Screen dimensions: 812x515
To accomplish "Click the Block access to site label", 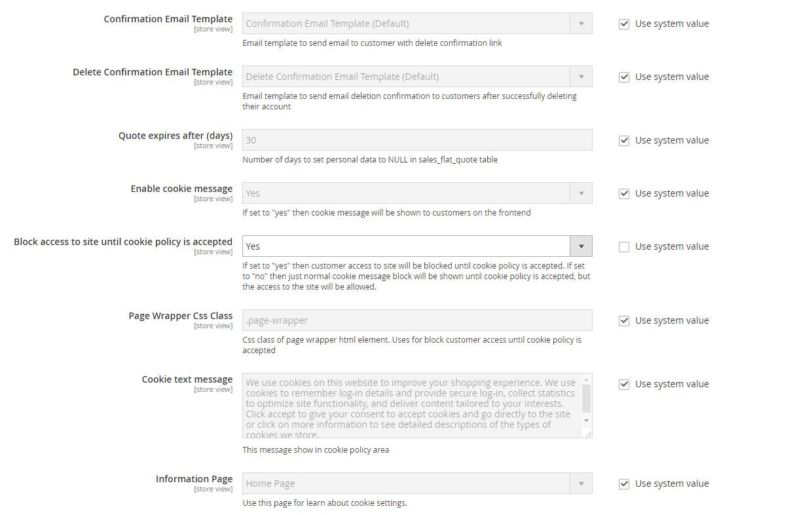I will point(123,242).
